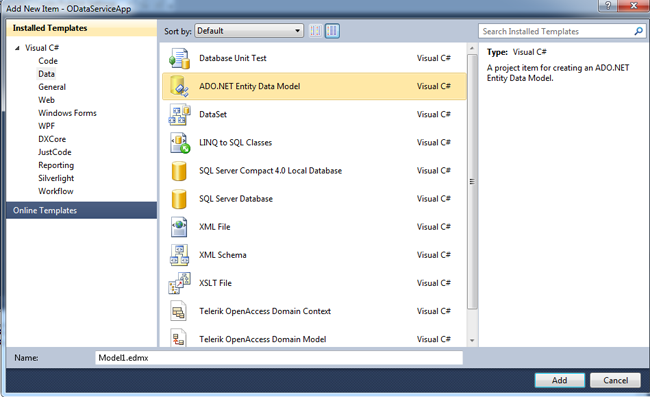Click the ADO.NET Entity Data Model icon

point(179,86)
